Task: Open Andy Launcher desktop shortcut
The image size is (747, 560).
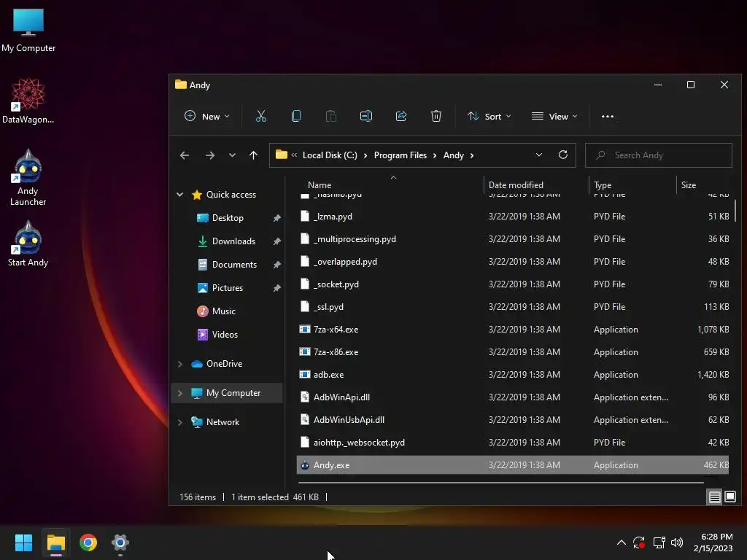Action: click(x=28, y=178)
